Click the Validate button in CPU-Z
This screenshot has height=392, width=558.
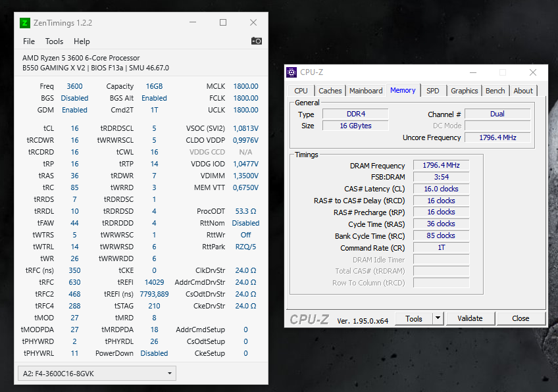(470, 318)
